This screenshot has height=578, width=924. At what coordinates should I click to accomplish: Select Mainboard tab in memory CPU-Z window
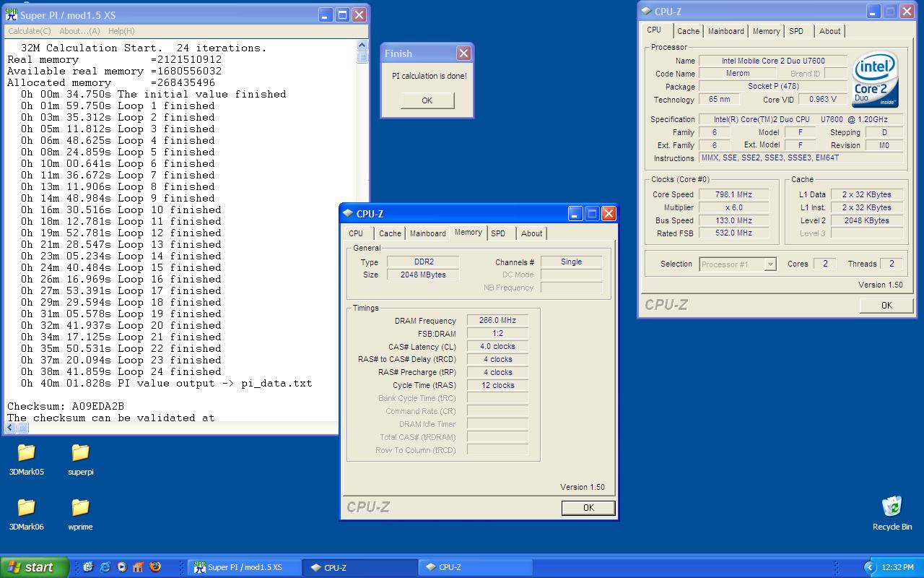(x=427, y=233)
